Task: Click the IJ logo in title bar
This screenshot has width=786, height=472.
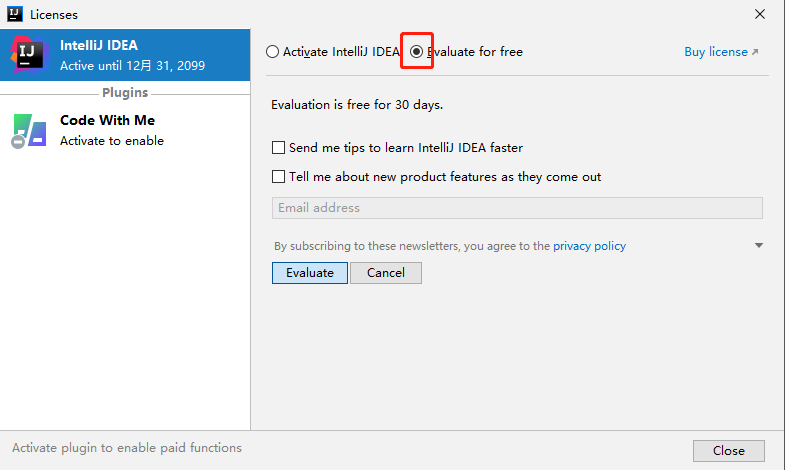Action: tap(15, 14)
